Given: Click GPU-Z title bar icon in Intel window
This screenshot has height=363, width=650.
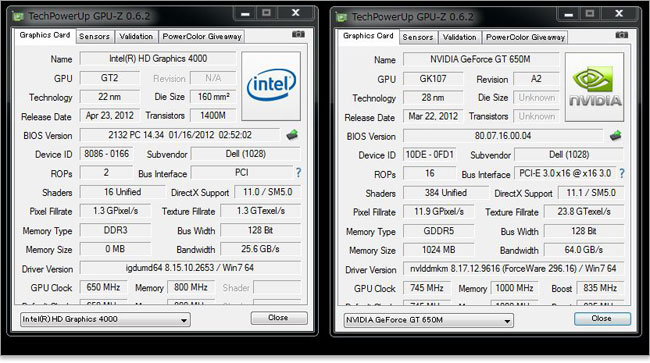Looking at the screenshot, I should [18, 17].
